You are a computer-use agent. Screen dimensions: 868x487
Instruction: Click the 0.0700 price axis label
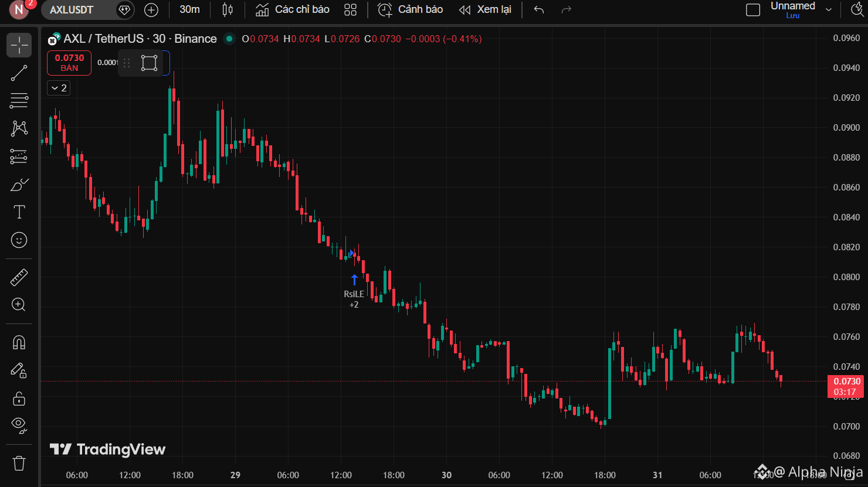846,427
